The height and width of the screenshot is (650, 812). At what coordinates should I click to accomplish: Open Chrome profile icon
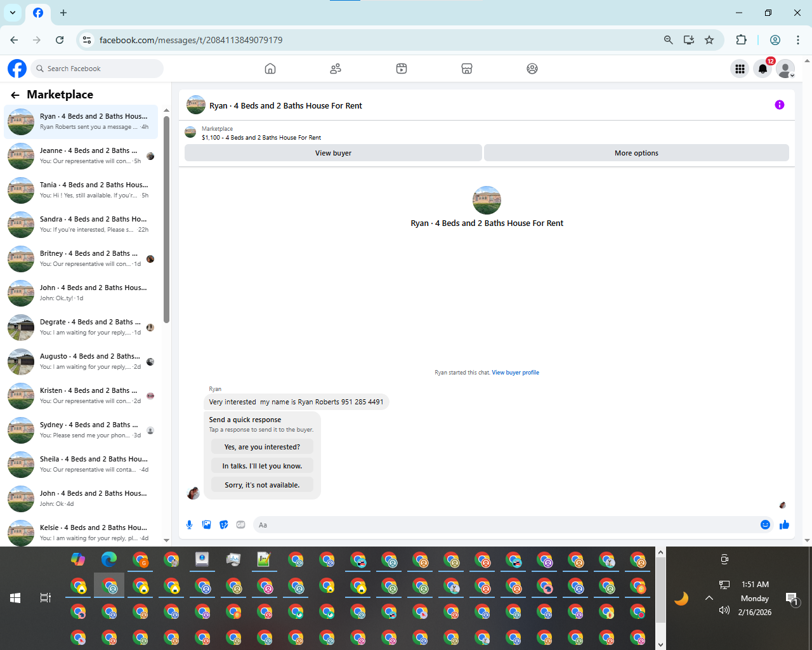(775, 40)
